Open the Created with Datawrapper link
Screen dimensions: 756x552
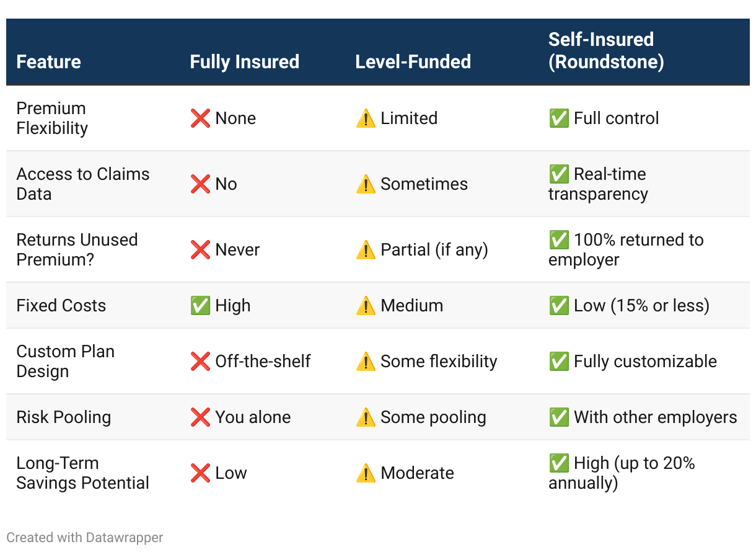[x=85, y=537]
